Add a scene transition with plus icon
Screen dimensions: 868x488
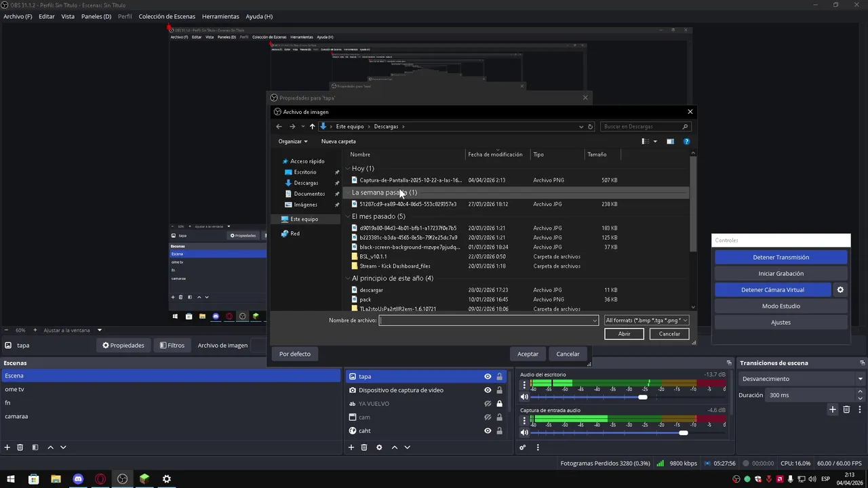(833, 409)
